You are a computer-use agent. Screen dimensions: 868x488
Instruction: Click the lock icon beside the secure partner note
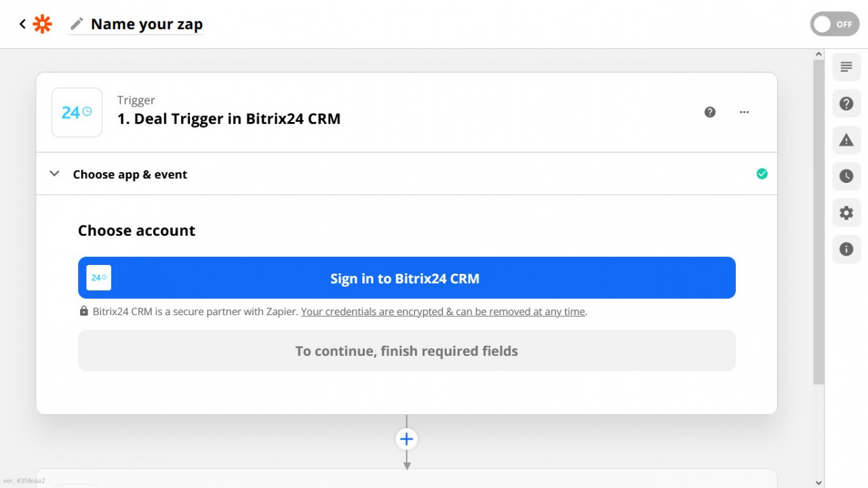tap(84, 311)
